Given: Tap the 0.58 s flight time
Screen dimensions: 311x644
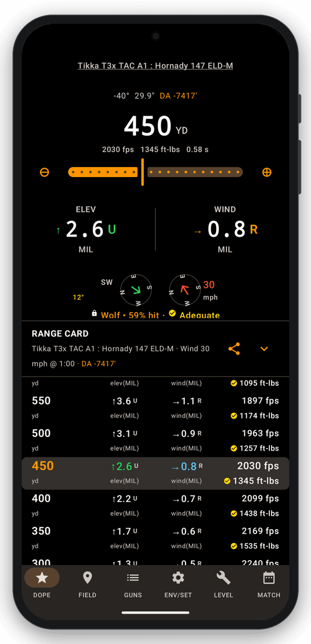Looking at the screenshot, I should tap(197, 149).
